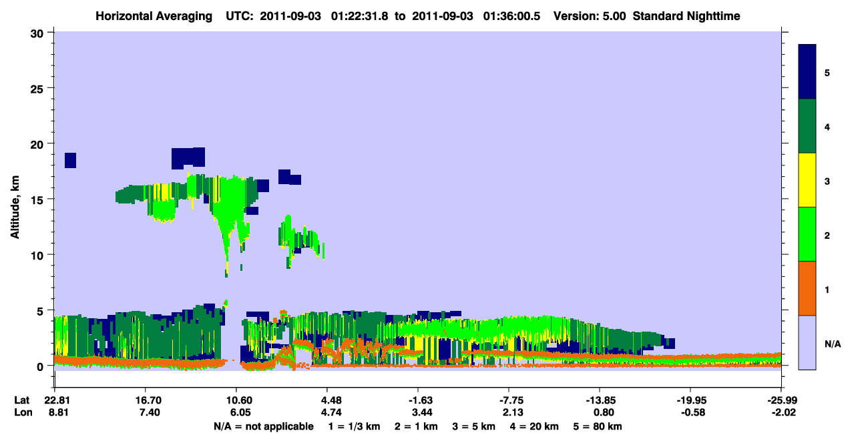868x445 pixels.
Task: Click the lavender N/A colorbar segment
Action: tap(807, 342)
